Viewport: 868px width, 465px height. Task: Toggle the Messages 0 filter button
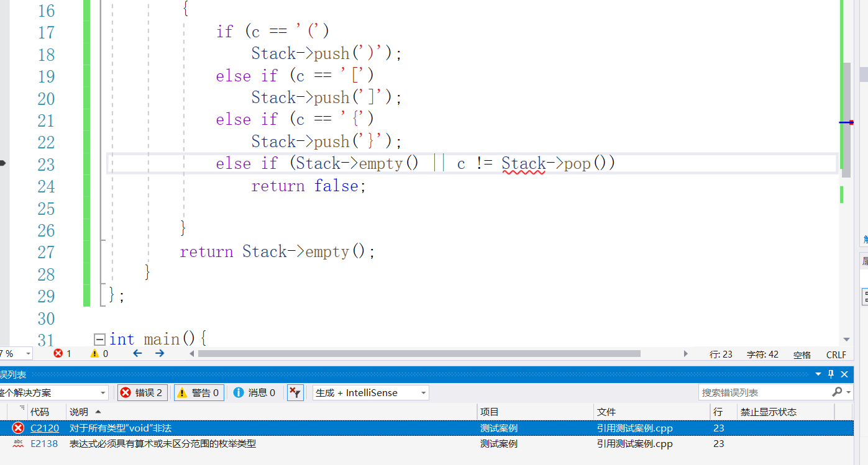coord(254,392)
